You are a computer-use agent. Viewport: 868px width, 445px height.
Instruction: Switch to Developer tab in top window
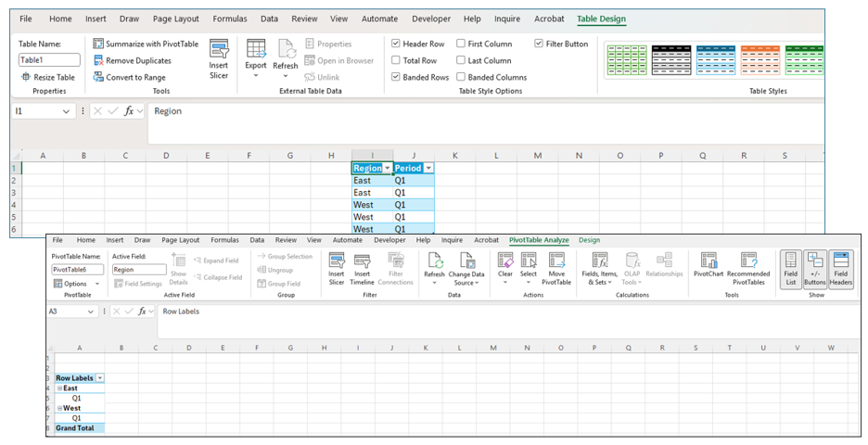pyautogui.click(x=431, y=19)
